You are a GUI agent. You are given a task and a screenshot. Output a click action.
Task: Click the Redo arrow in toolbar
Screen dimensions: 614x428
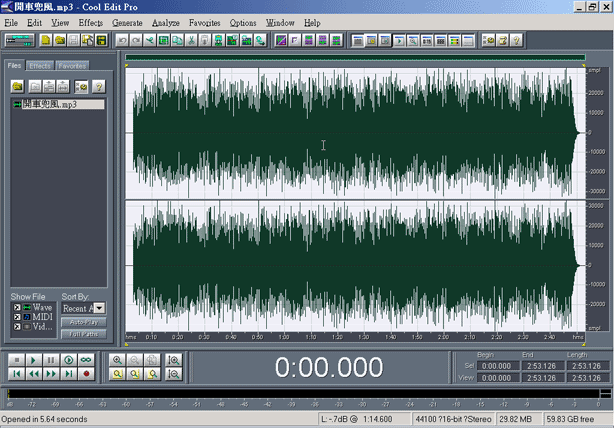click(136, 40)
